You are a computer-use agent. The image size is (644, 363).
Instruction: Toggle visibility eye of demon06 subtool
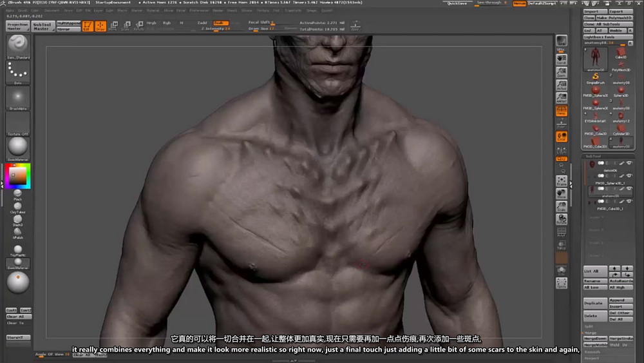pyautogui.click(x=629, y=163)
